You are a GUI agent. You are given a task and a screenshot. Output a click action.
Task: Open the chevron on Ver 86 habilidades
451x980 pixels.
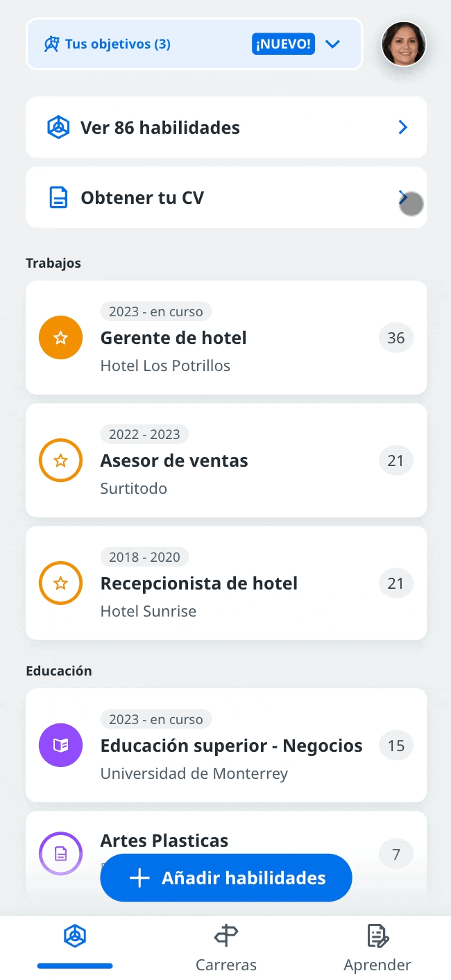403,128
